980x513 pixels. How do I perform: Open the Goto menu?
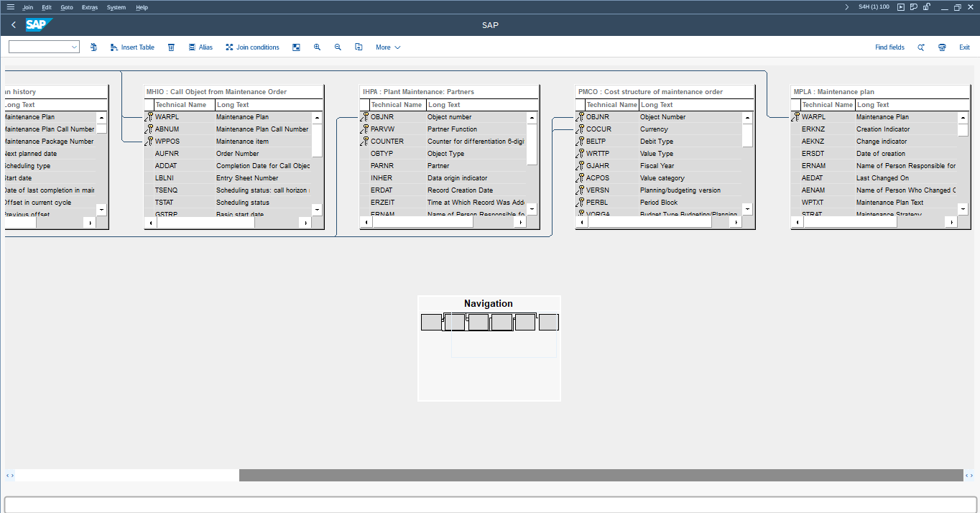(66, 7)
